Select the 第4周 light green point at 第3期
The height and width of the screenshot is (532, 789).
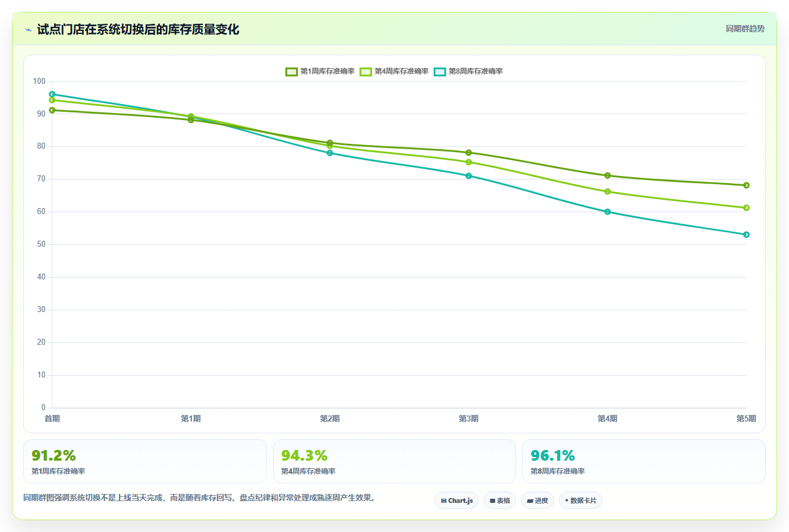(x=469, y=162)
